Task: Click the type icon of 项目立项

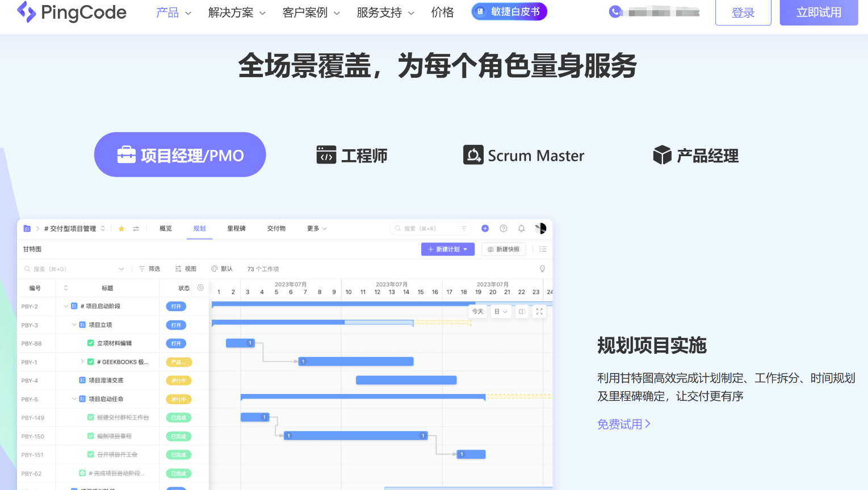Action: 82,325
